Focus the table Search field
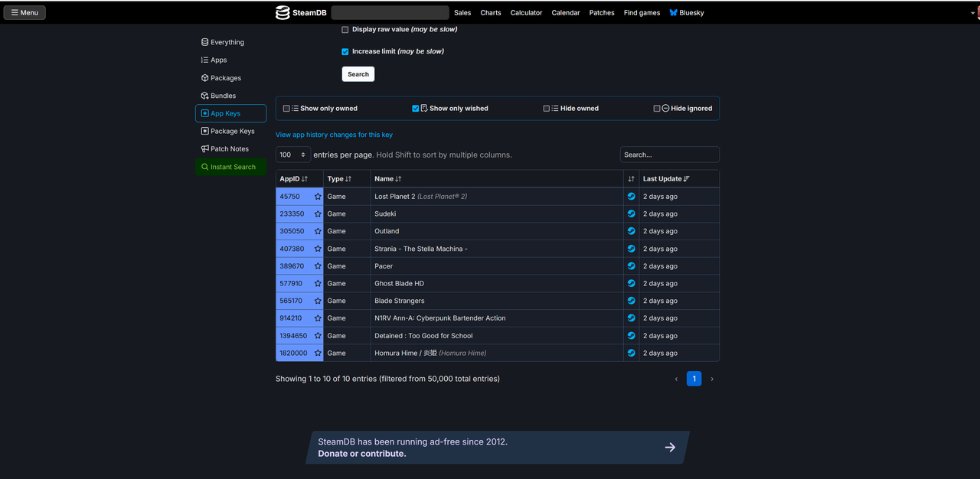Screen dimensions: 980x479 670,155
